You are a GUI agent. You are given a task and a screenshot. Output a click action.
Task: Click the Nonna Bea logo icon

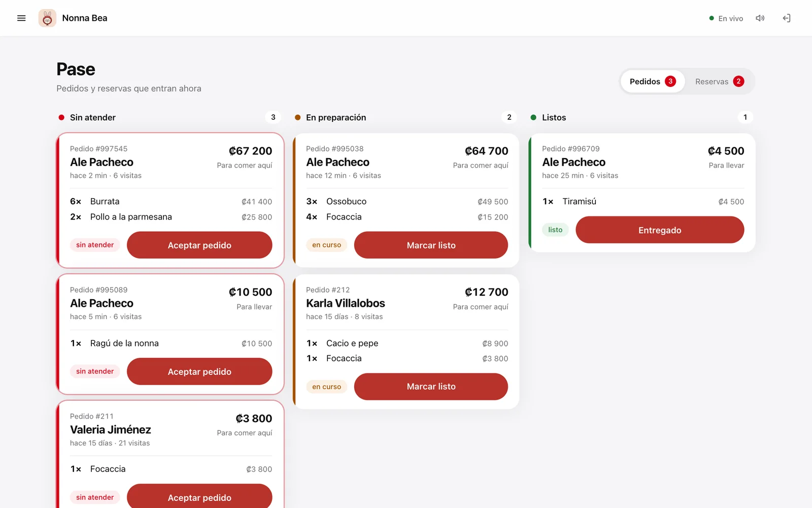click(x=47, y=18)
